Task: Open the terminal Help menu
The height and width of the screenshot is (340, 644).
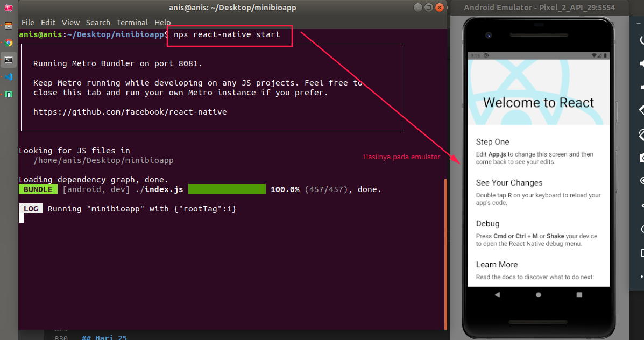Action: 162,23
